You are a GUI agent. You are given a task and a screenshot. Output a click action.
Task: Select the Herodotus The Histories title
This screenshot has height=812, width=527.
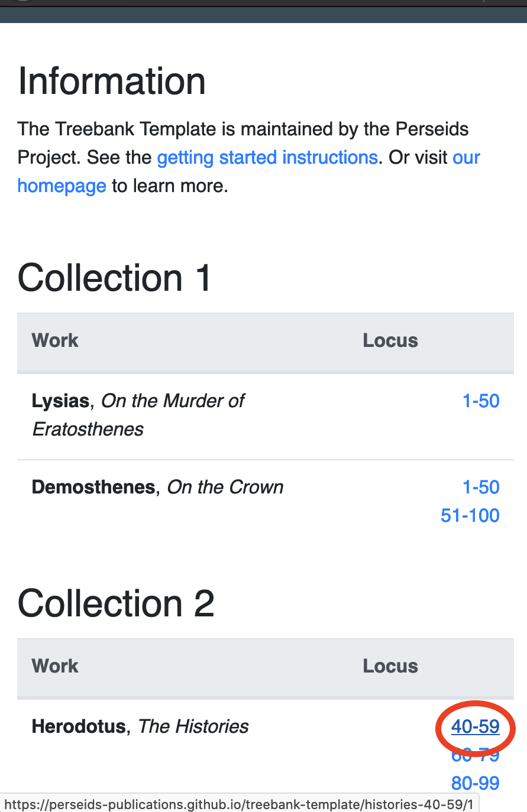tap(140, 727)
